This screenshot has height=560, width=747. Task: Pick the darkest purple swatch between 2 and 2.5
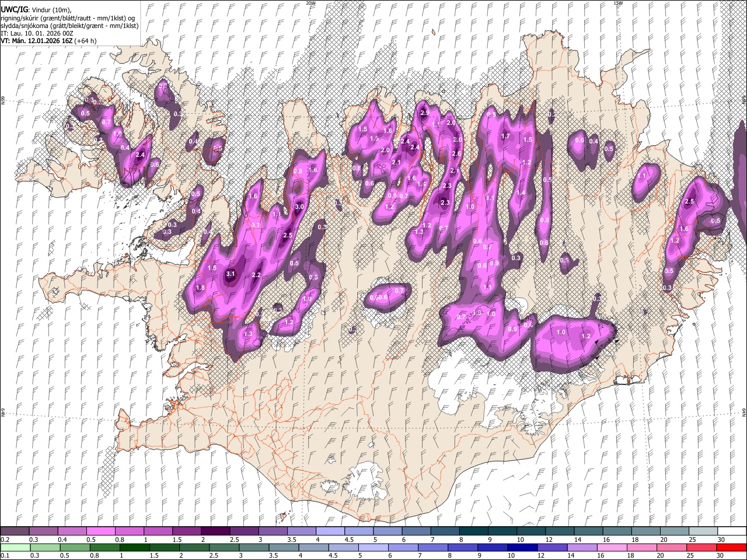215,531
